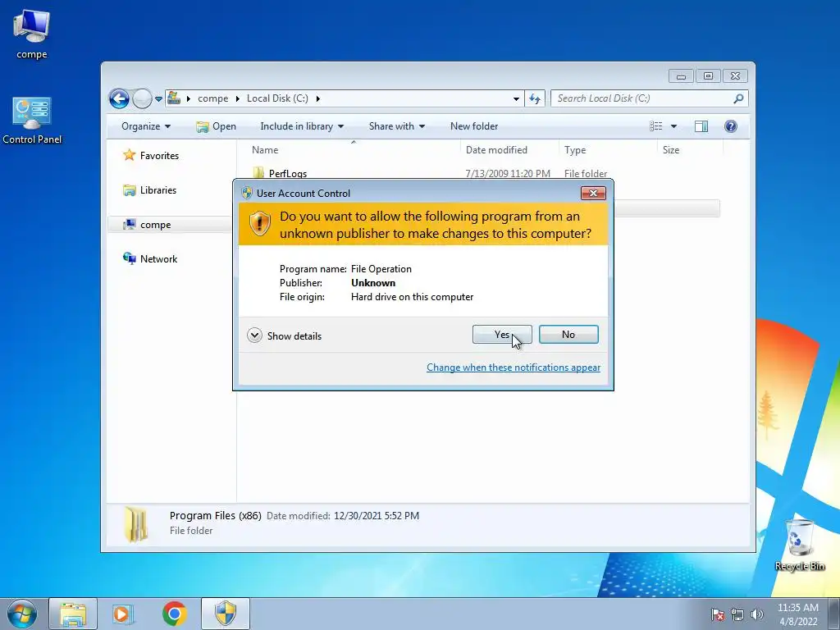Open compe computer desktop icon
The width and height of the screenshot is (840, 630).
pos(32,34)
